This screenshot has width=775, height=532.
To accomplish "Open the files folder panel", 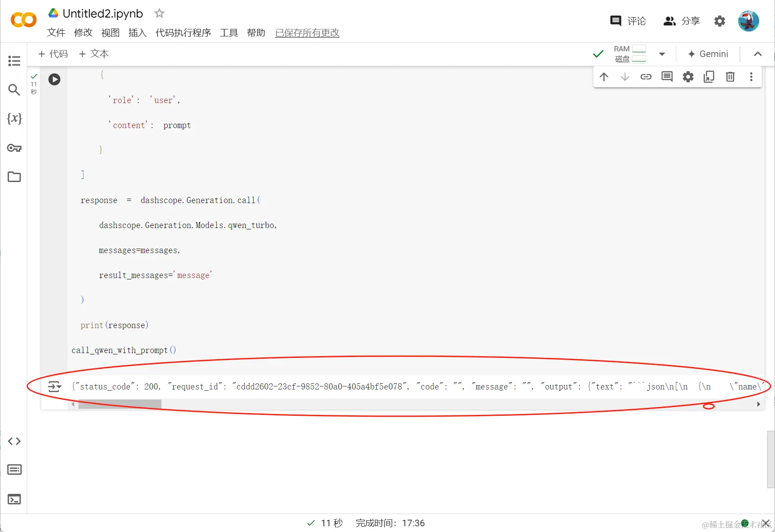I will pos(14,177).
